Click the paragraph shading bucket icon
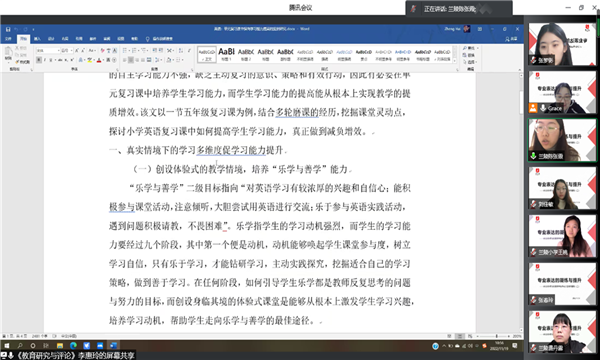 coord(169,60)
